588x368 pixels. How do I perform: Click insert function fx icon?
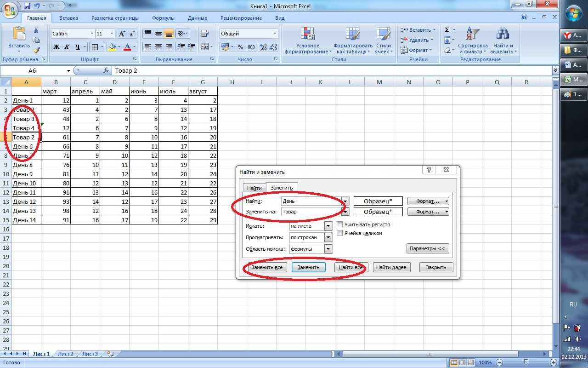point(106,70)
